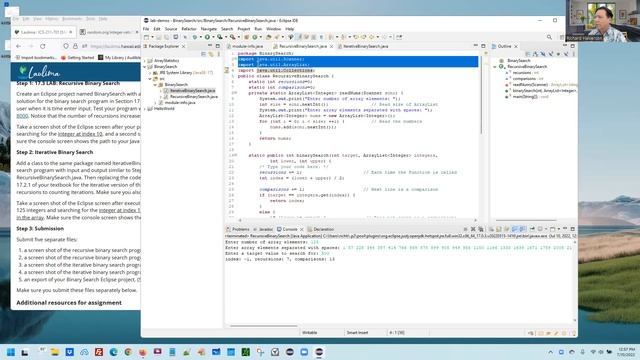Open the Navigate menu
This screenshot has width=640, height=360.
click(208, 29)
